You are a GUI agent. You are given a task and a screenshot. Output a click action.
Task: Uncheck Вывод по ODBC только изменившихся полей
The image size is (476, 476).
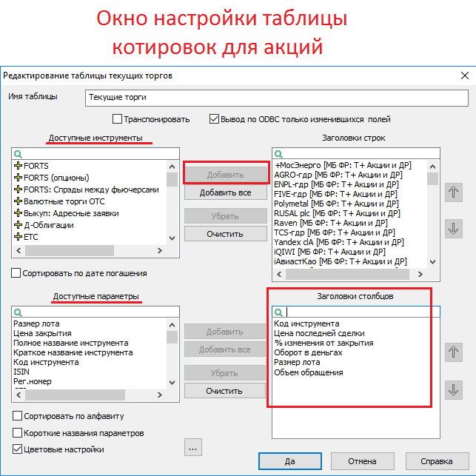(214, 118)
